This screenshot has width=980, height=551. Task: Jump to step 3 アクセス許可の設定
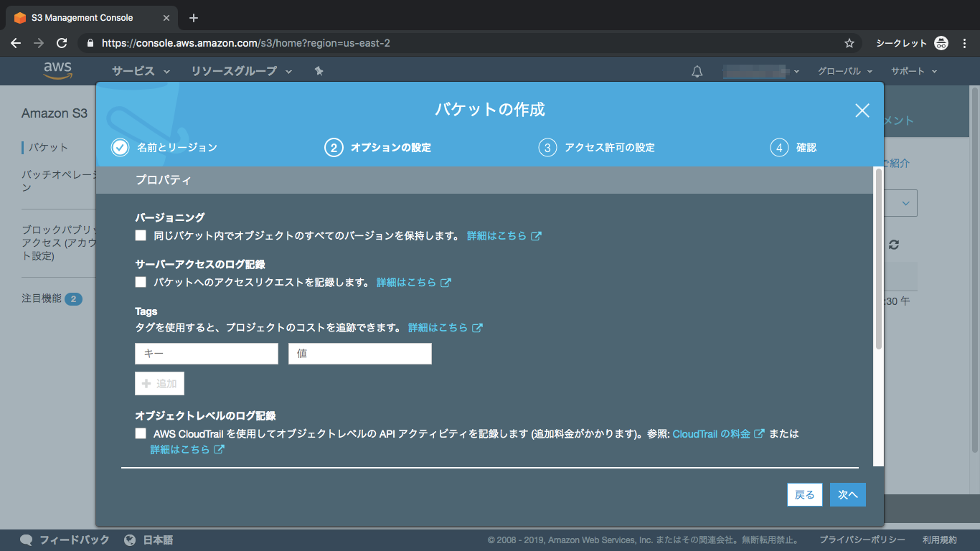point(597,147)
